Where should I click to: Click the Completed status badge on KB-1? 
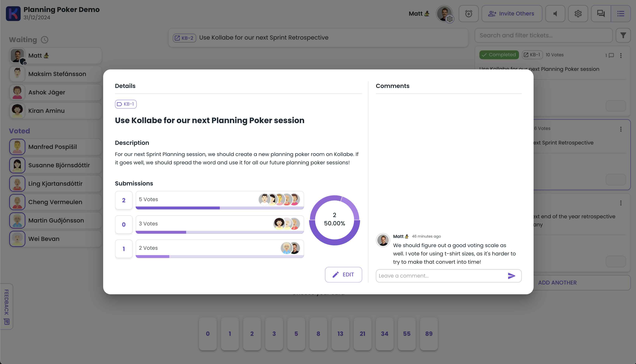pos(499,55)
